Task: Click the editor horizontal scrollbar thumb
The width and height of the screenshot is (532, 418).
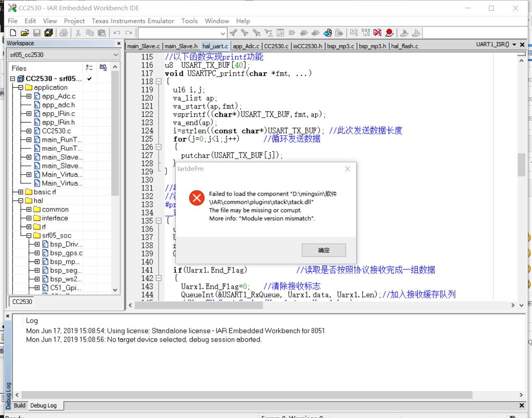Action: click(198, 305)
